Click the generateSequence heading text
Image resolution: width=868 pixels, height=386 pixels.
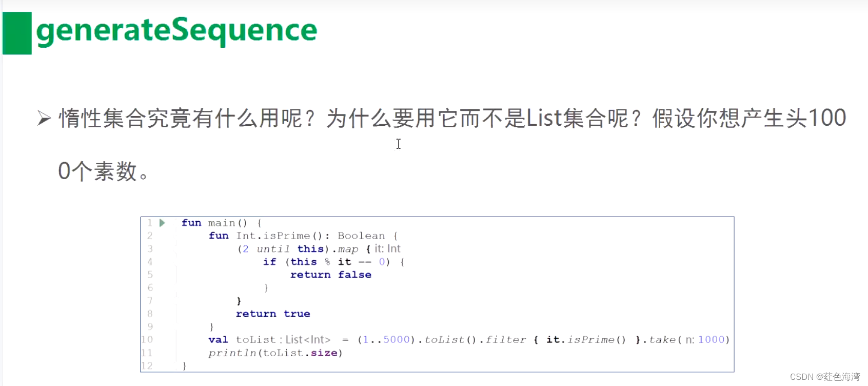(x=176, y=31)
